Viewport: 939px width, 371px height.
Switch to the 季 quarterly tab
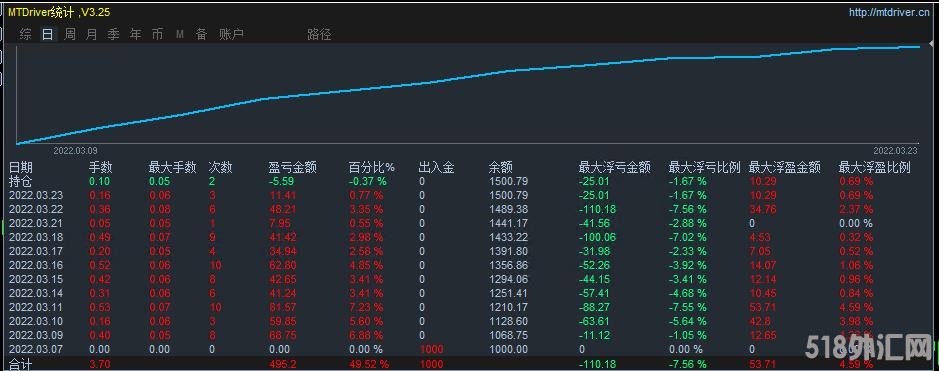(113, 35)
